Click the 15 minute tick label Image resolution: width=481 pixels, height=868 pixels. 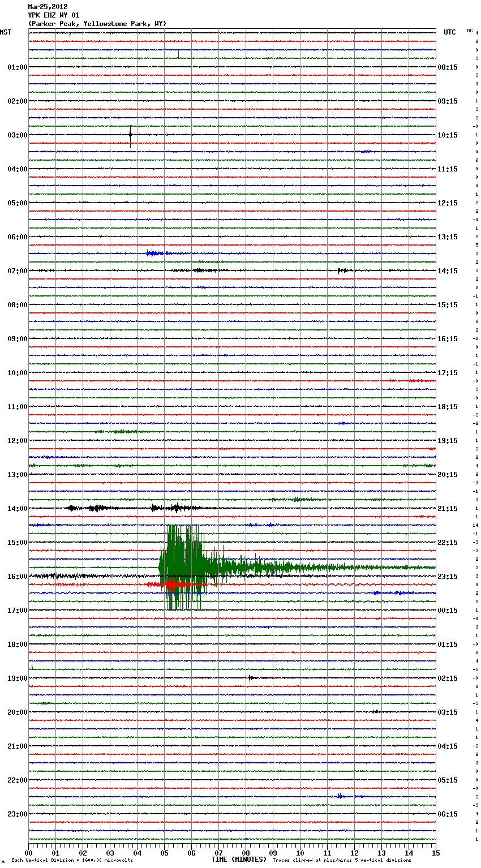click(x=436, y=853)
